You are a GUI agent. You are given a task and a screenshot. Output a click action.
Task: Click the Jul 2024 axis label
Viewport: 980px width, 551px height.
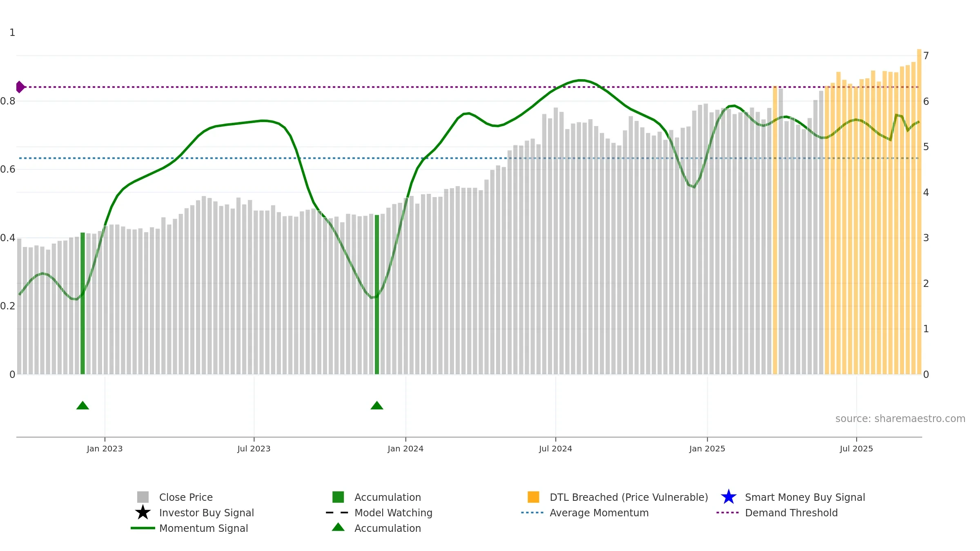pos(555,449)
